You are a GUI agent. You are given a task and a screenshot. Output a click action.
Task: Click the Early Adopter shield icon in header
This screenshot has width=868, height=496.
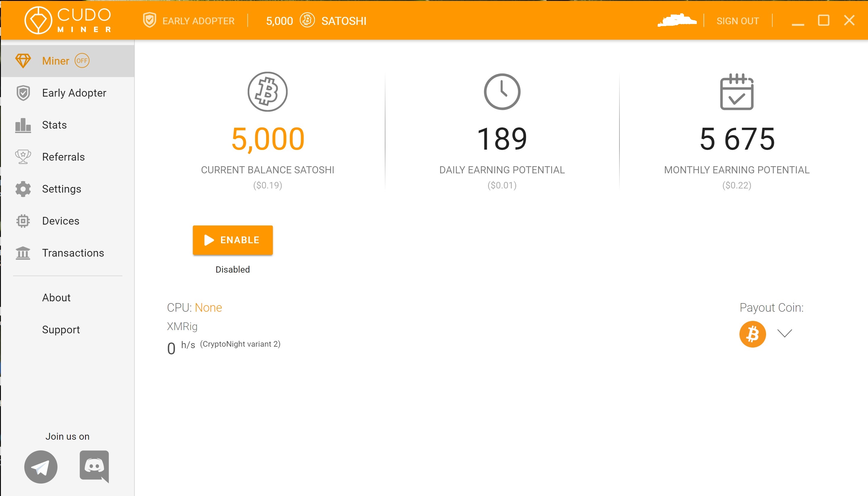150,20
